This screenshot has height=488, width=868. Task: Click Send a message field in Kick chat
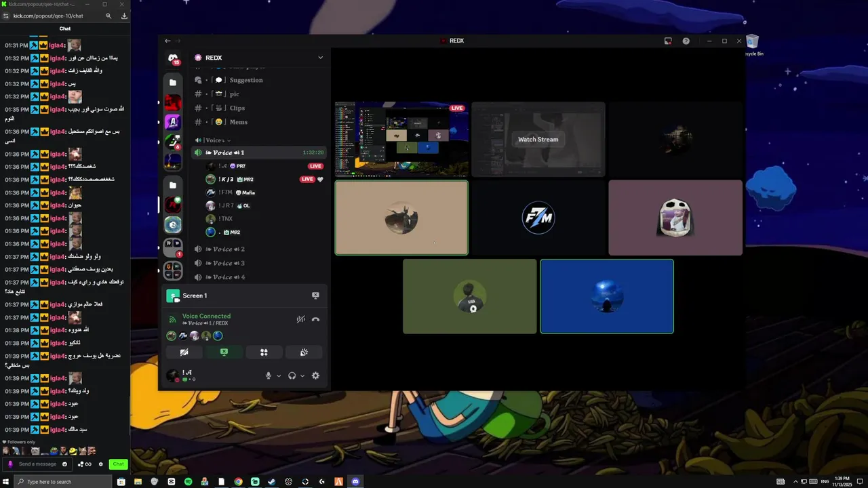pyautogui.click(x=38, y=464)
